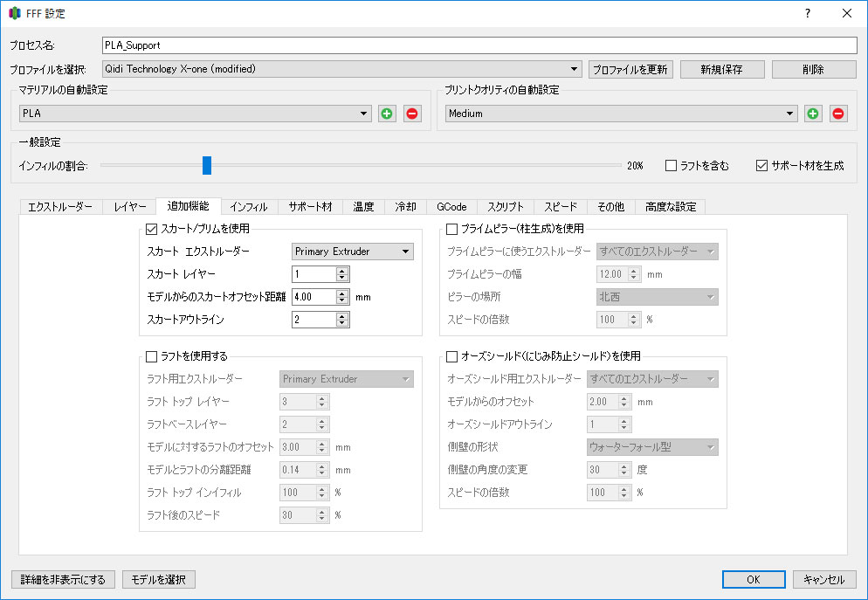Toggle スカート/ブリムを使用 checkbox
The width and height of the screenshot is (868, 600).
click(x=152, y=230)
